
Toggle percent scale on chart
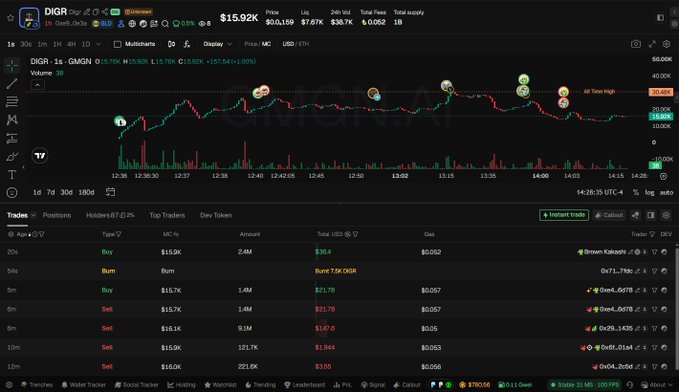pos(636,192)
